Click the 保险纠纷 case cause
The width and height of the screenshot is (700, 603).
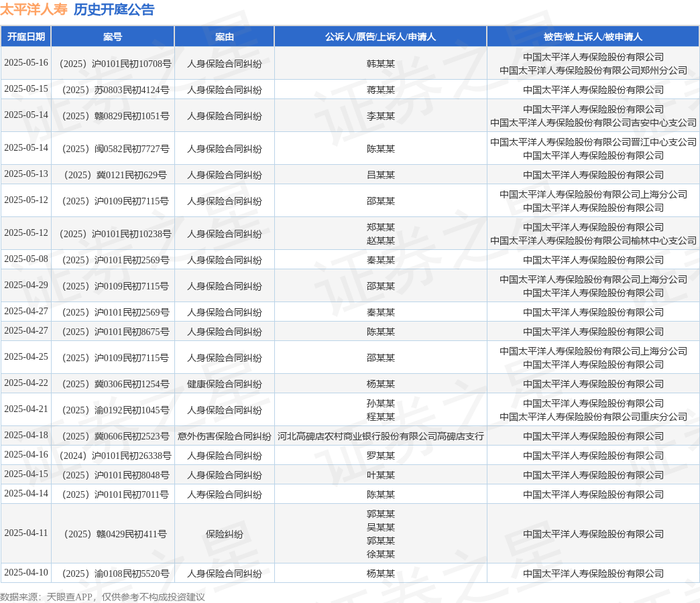point(224,534)
